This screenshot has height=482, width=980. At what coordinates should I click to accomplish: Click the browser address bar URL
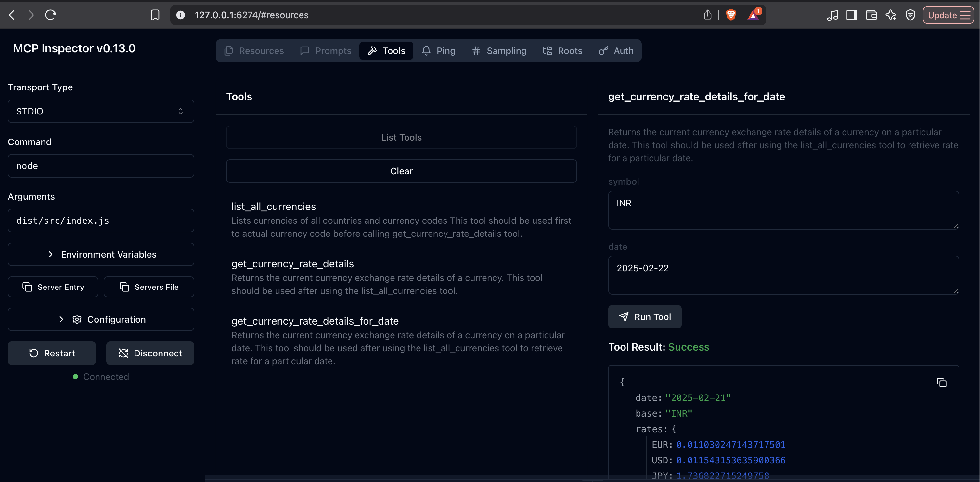(x=252, y=15)
